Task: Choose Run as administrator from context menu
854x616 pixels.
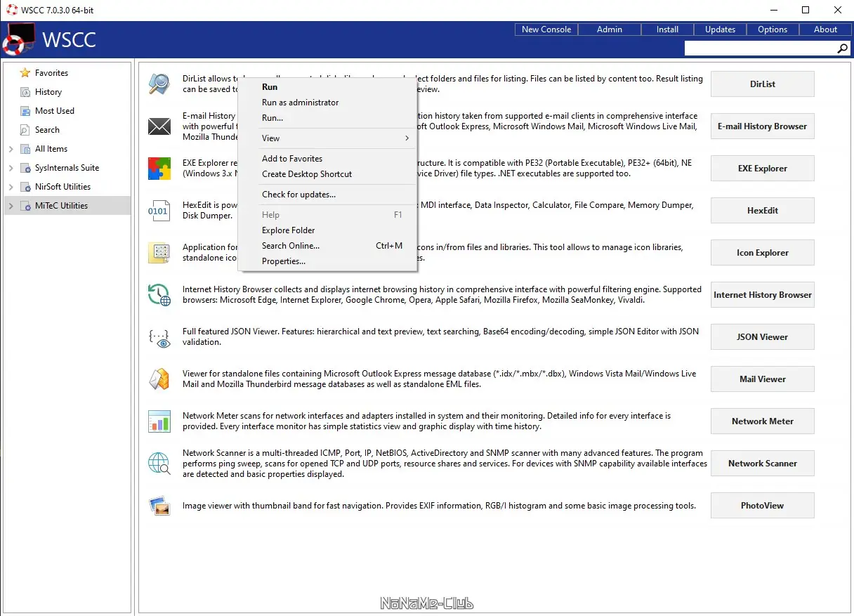Action: pyautogui.click(x=300, y=103)
